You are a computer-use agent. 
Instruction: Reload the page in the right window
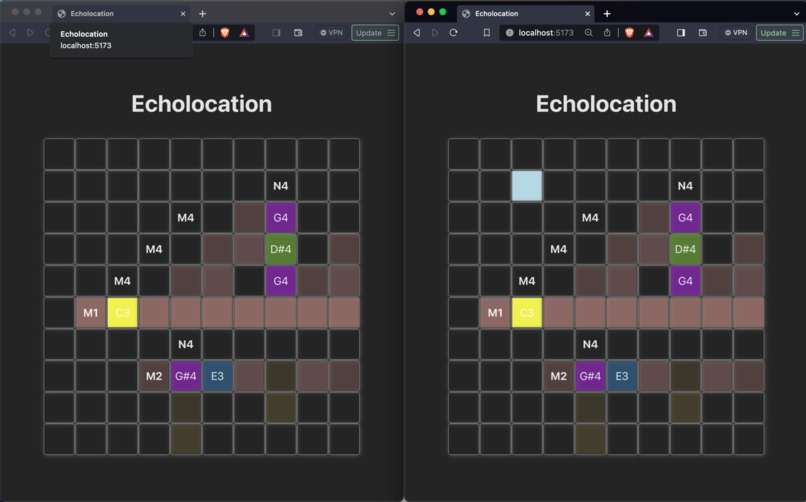[x=453, y=33]
